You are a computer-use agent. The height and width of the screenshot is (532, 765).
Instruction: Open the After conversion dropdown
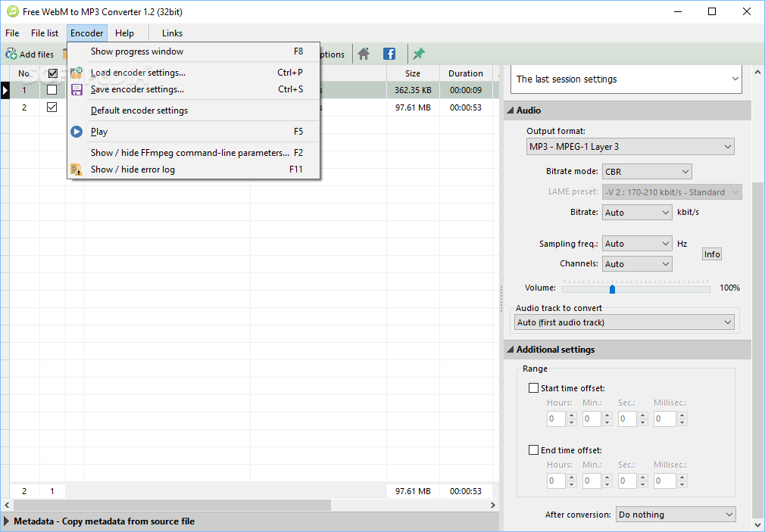(x=676, y=515)
